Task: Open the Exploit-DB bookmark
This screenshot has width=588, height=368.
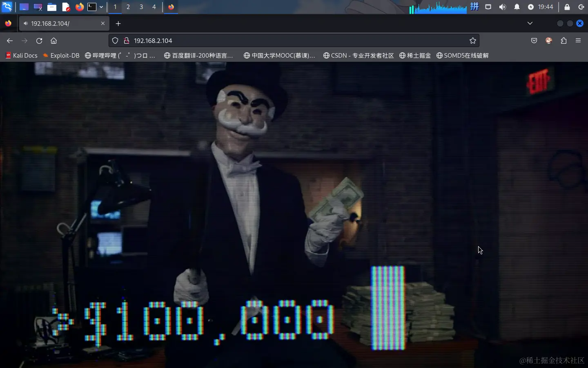Action: click(x=61, y=55)
